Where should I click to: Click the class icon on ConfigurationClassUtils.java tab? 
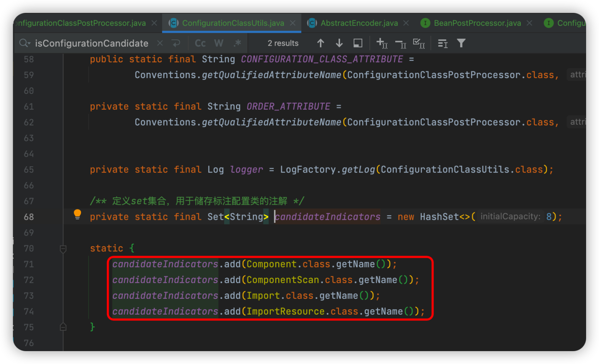[x=173, y=23]
